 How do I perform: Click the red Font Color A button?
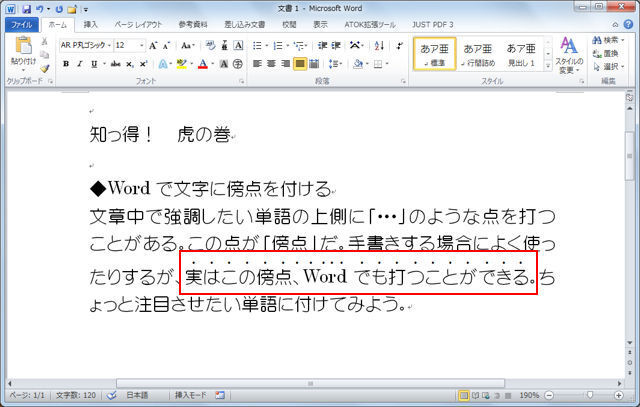coord(203,64)
